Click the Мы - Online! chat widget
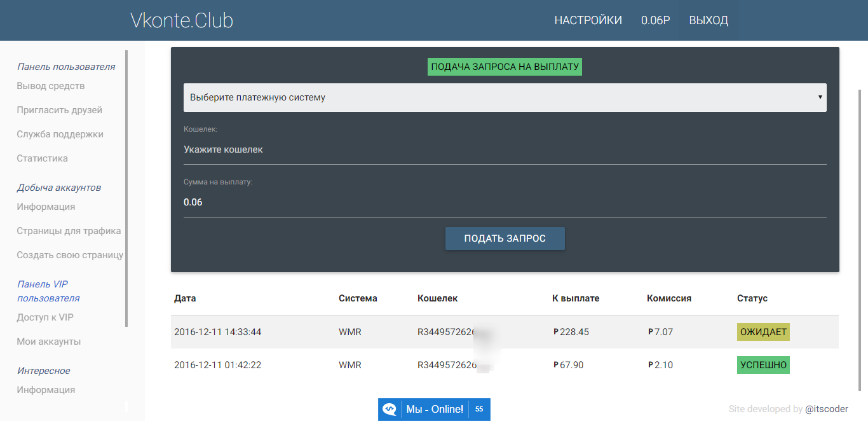Viewport: 868px width, 421px height. [435, 410]
